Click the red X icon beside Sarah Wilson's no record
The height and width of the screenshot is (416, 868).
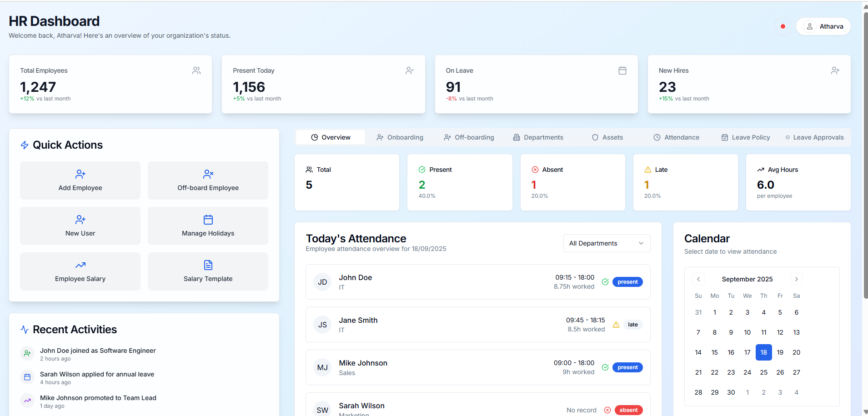pyautogui.click(x=607, y=410)
